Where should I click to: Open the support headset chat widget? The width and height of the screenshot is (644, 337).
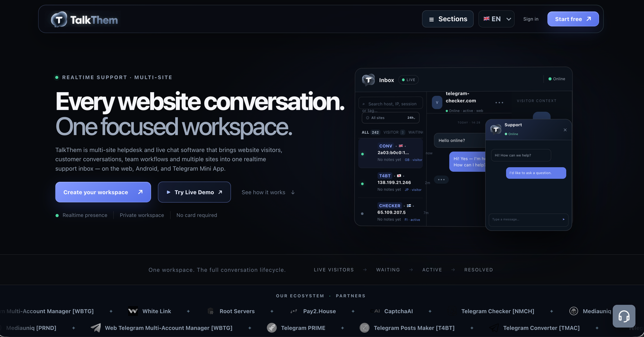tap(624, 316)
